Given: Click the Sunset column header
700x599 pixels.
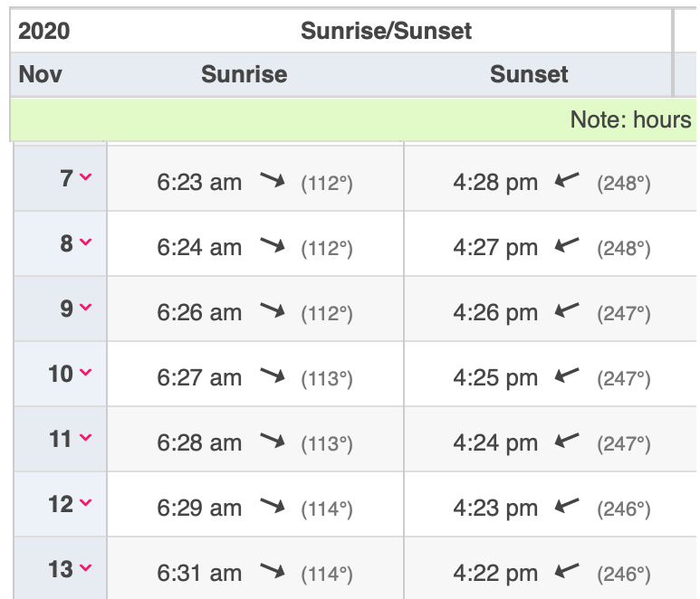Looking at the screenshot, I should 529,74.
